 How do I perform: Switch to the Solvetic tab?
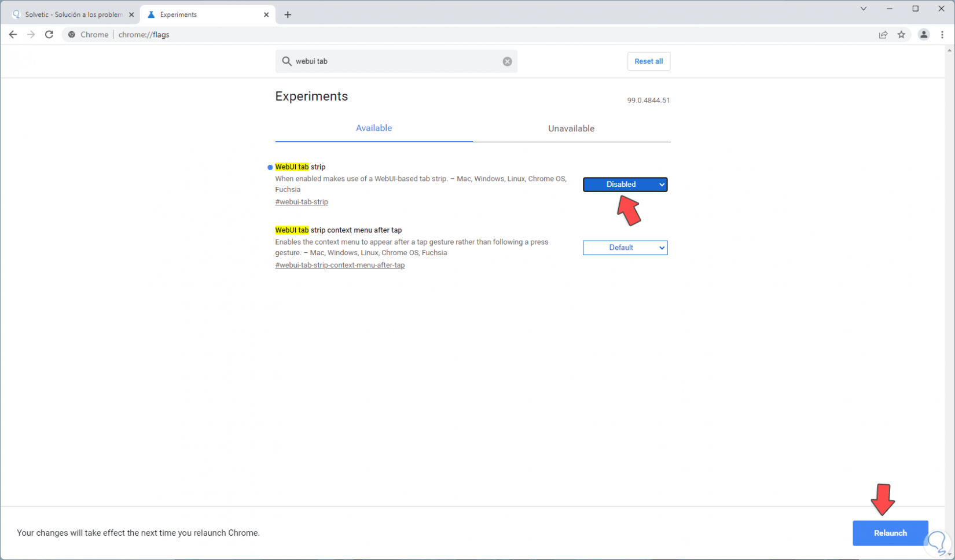(72, 14)
